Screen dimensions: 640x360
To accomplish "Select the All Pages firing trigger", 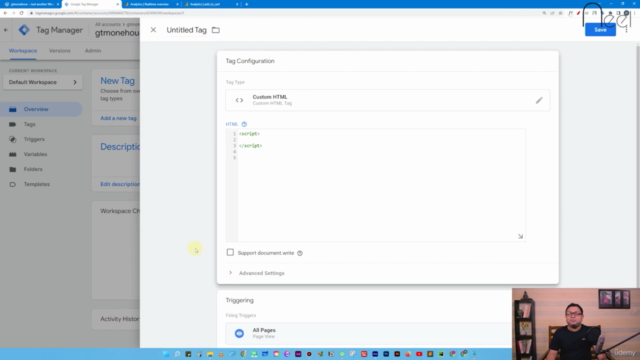I will [368, 333].
